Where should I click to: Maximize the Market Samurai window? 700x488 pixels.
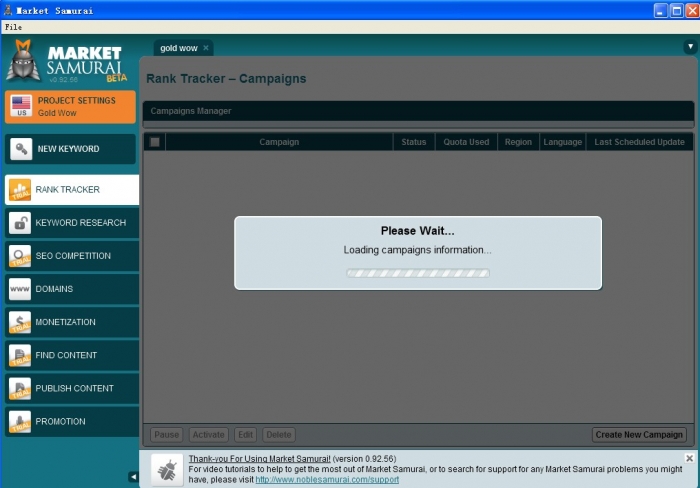click(x=677, y=10)
